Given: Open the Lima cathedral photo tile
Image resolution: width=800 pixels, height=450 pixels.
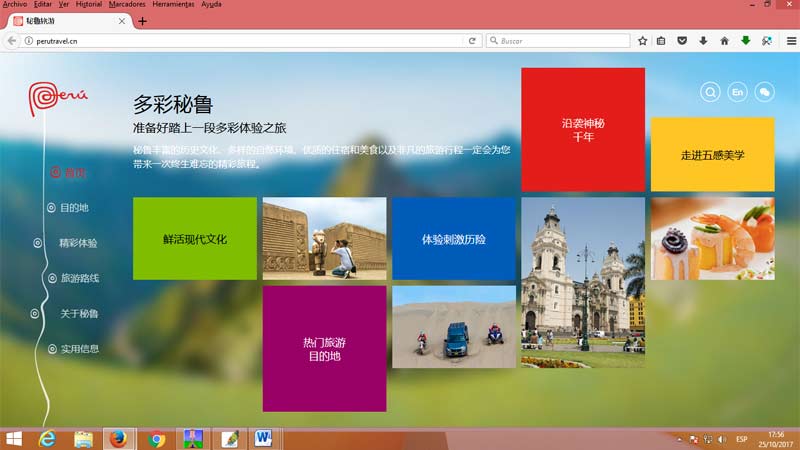Looking at the screenshot, I should pos(583,283).
